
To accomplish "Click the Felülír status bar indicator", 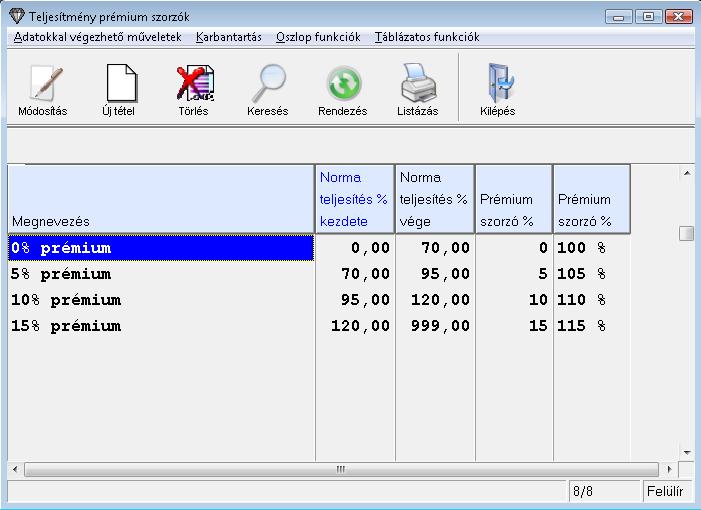I will tap(665, 491).
